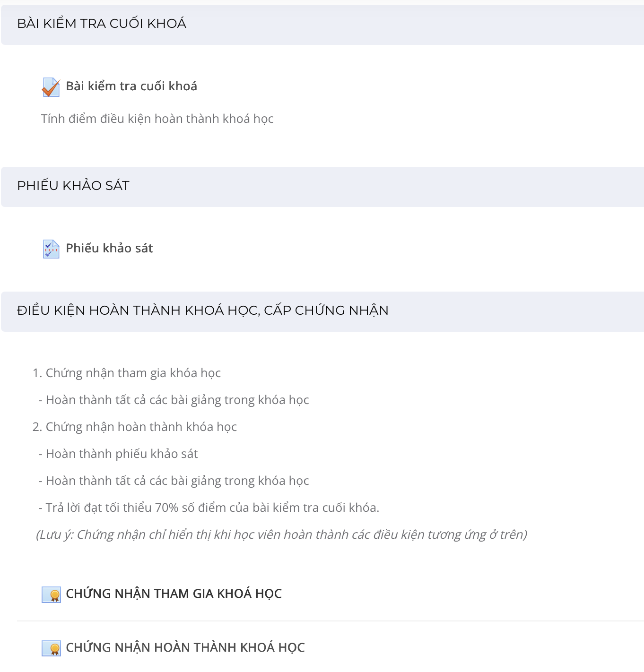Open the Bài kiểm tra cuối khoá quiz link

(x=131, y=86)
